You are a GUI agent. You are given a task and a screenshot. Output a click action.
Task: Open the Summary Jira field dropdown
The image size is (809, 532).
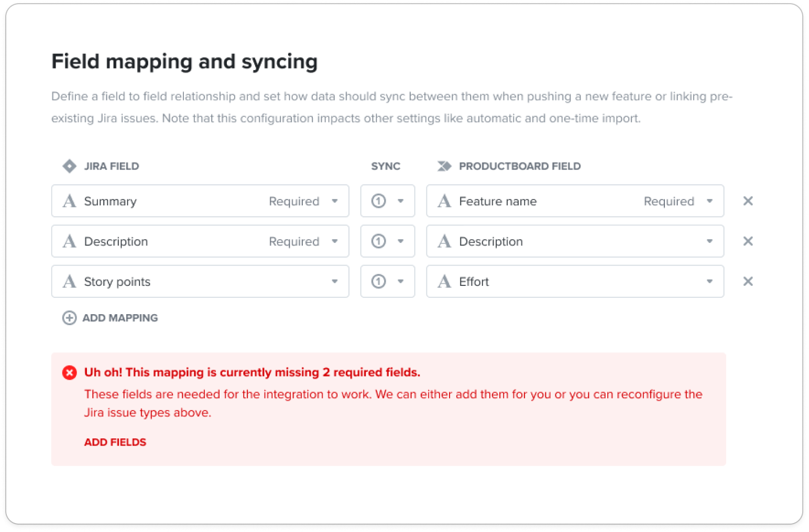pyautogui.click(x=200, y=201)
